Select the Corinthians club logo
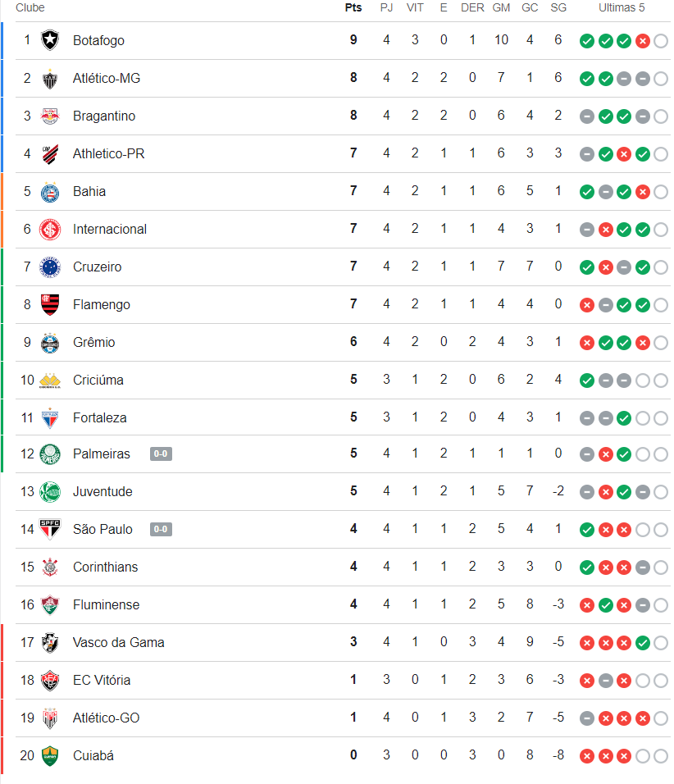674x784 pixels. (x=50, y=567)
